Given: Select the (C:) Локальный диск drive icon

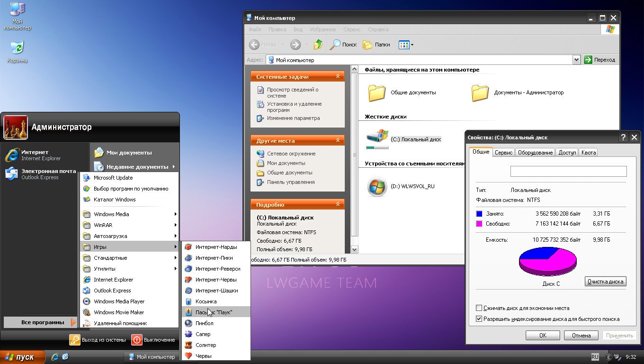Looking at the screenshot, I should coord(377,138).
